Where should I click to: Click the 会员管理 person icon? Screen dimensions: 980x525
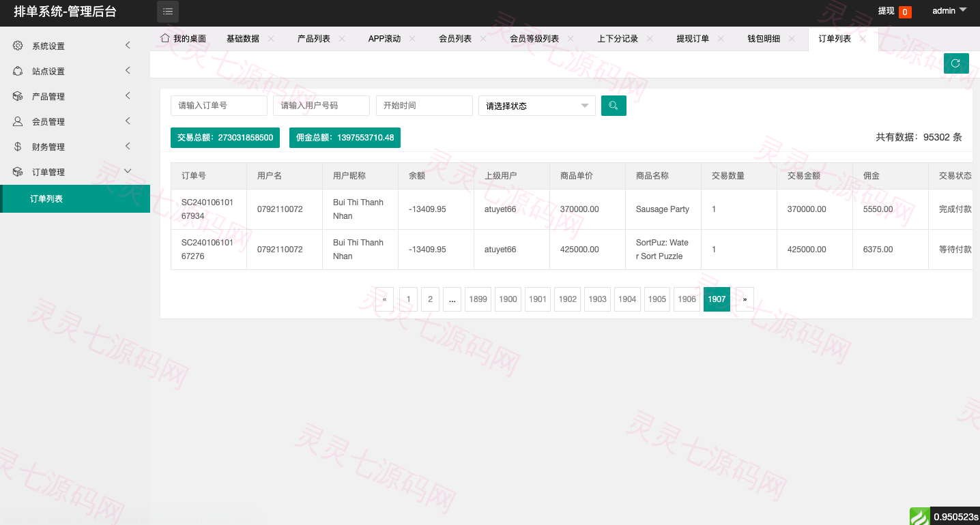pyautogui.click(x=18, y=121)
